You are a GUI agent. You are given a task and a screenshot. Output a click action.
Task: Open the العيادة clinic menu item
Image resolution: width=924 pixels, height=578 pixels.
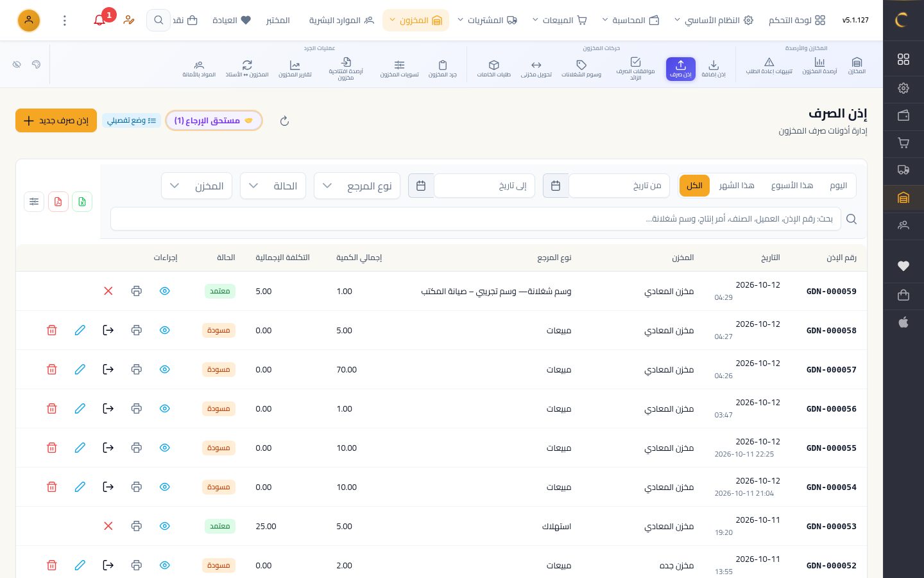pyautogui.click(x=232, y=21)
